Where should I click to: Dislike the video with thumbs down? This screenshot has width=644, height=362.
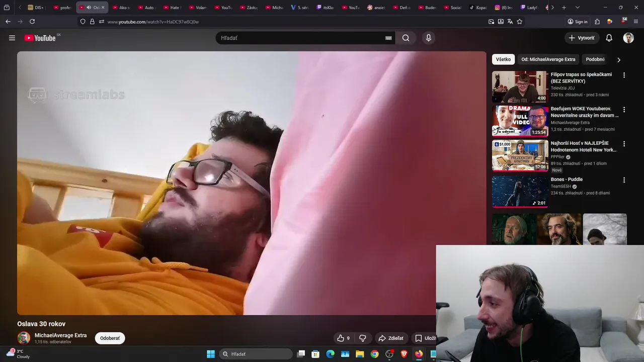coord(362,338)
